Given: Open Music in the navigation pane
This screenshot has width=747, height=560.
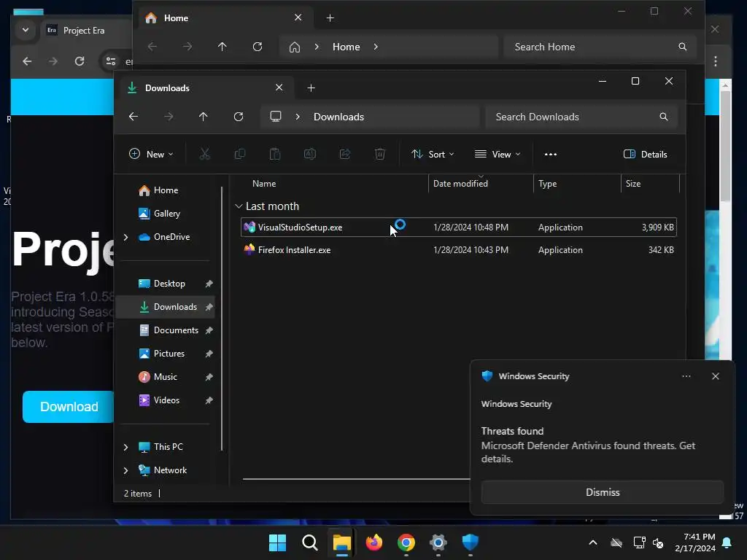Looking at the screenshot, I should tap(165, 377).
